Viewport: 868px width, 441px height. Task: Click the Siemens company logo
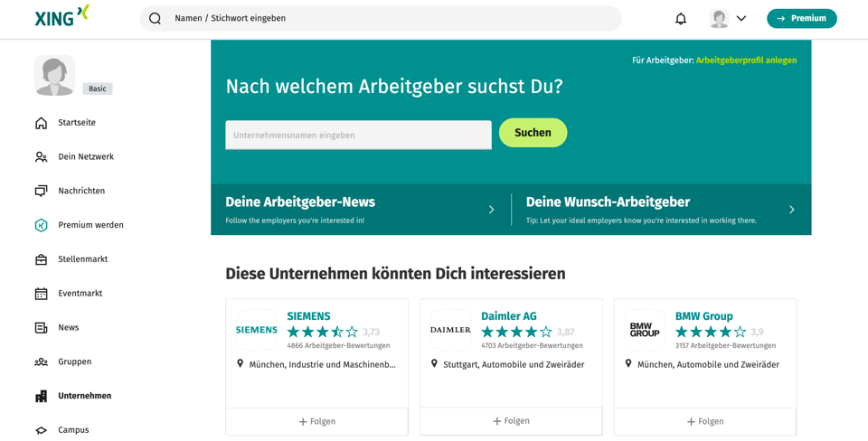(256, 330)
